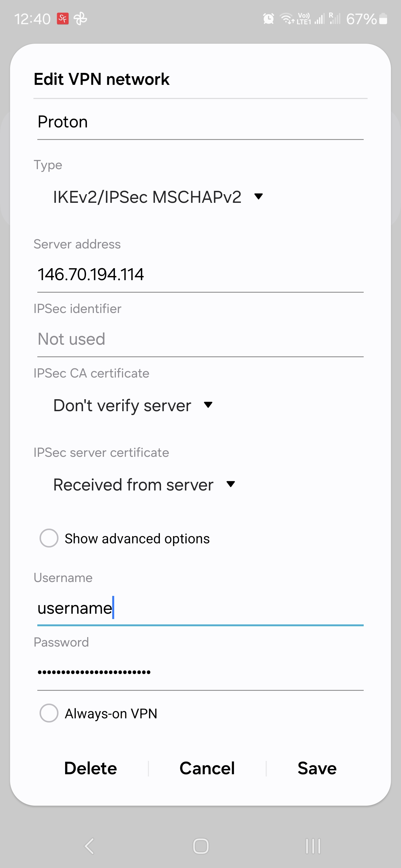Tap the Home navigation button

pyautogui.click(x=201, y=846)
